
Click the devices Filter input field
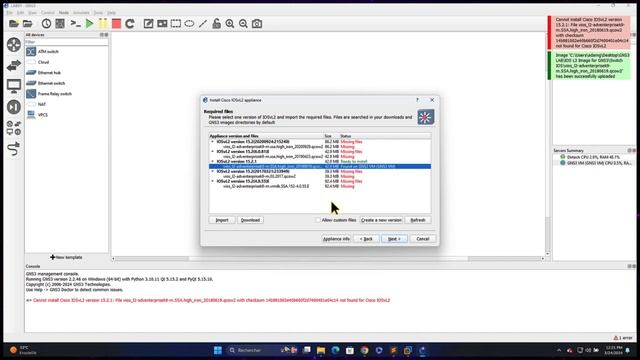(67, 42)
